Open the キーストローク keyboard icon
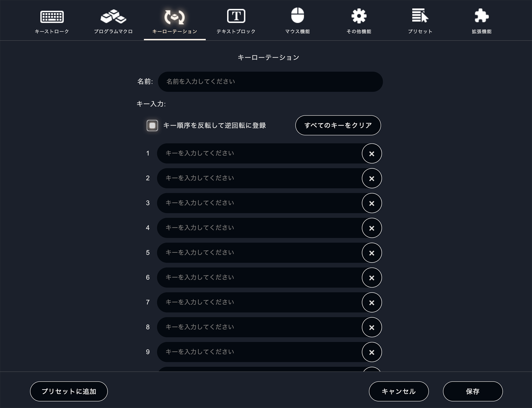 pyautogui.click(x=52, y=17)
